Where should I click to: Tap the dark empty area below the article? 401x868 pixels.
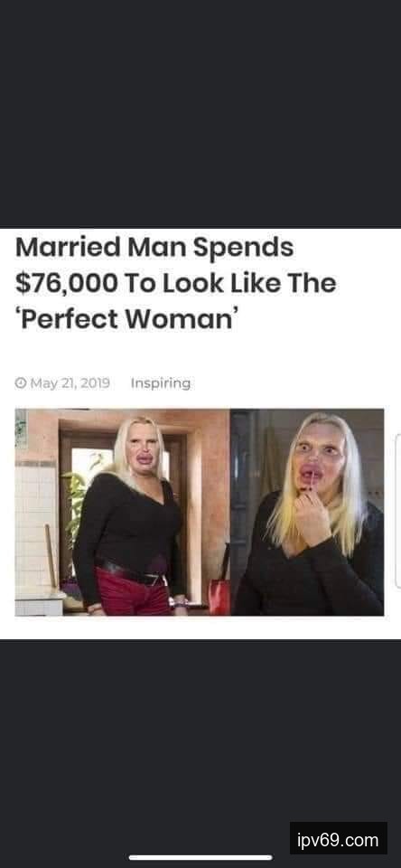200,731
